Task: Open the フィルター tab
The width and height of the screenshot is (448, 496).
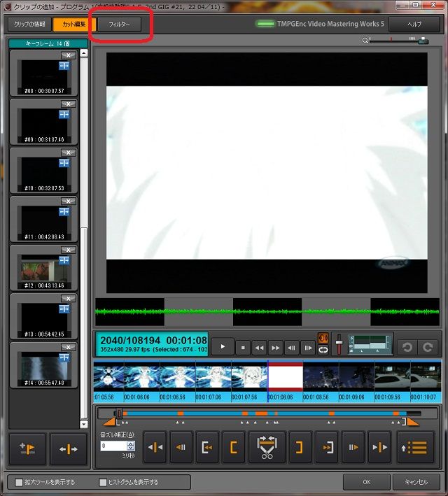Action: tap(120, 24)
